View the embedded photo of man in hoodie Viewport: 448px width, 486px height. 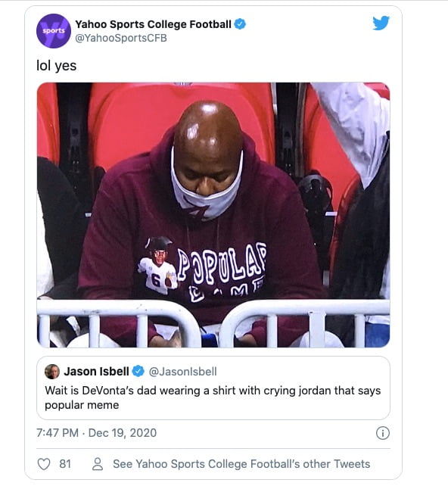click(213, 215)
